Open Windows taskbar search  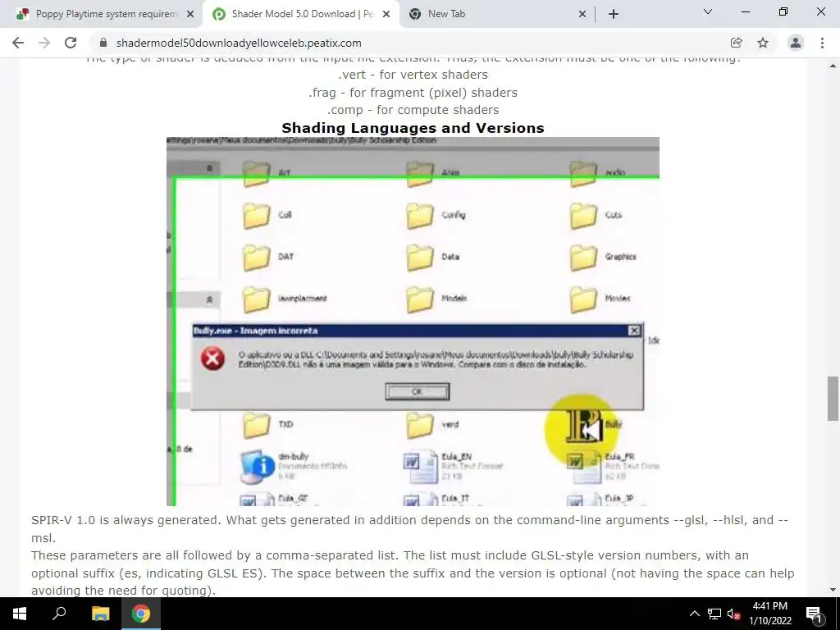[59, 614]
